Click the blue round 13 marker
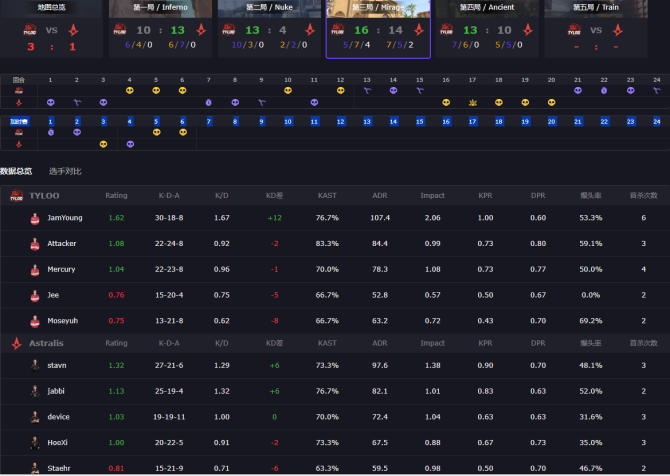Image resolution: width=670 pixels, height=476 pixels. tap(367, 121)
